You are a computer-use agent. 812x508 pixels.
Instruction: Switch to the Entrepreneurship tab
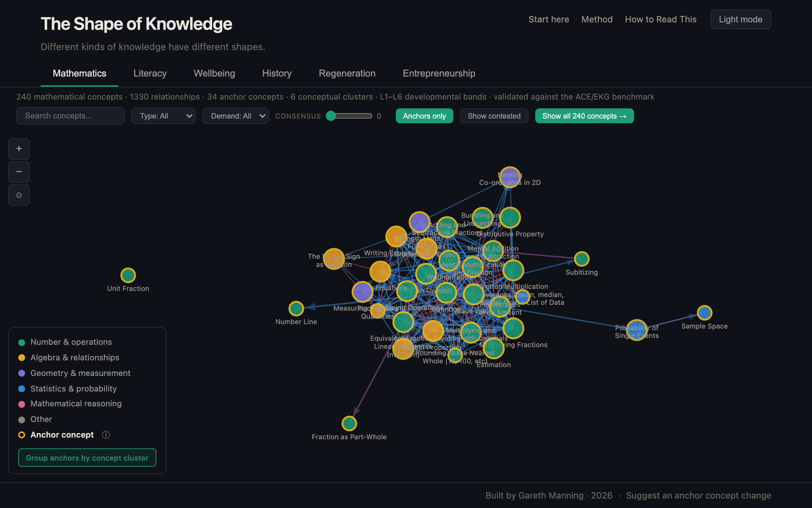[439, 73]
